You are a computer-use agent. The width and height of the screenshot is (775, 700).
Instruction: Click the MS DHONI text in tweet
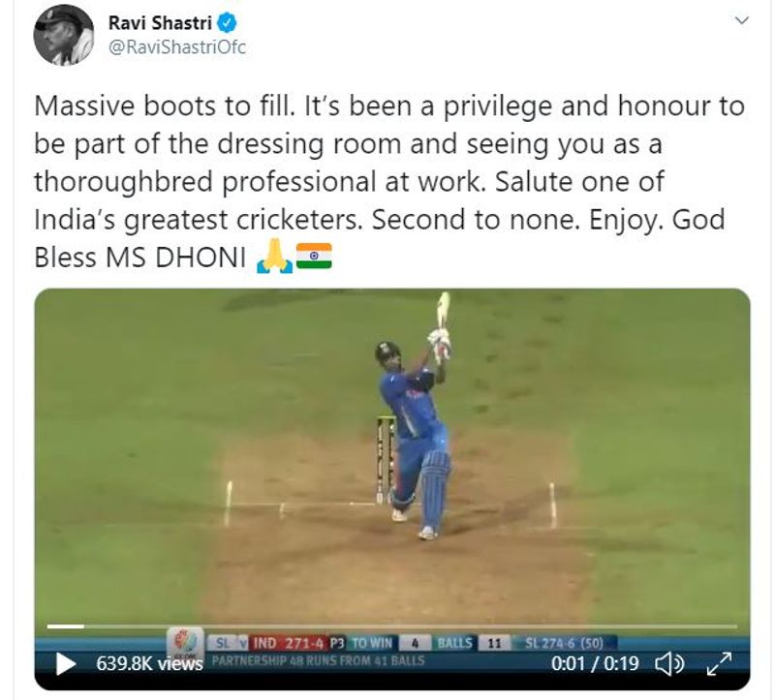(x=176, y=258)
